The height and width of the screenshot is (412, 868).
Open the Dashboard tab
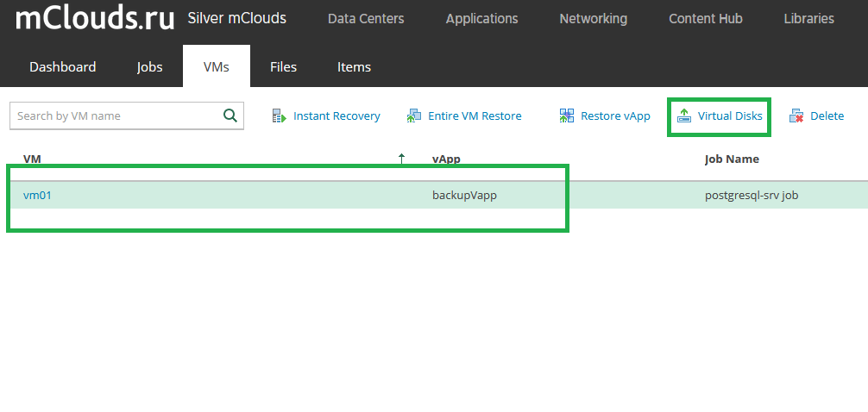[x=62, y=67]
